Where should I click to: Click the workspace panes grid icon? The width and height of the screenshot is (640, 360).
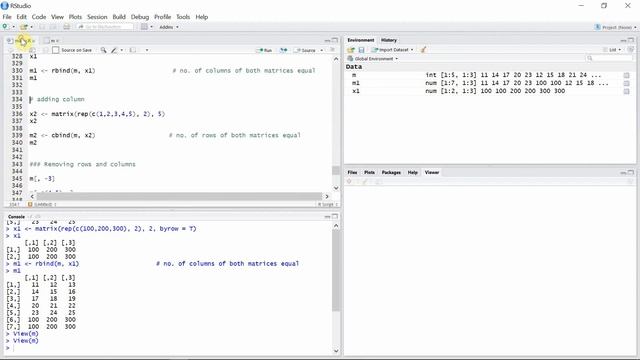tap(144, 27)
